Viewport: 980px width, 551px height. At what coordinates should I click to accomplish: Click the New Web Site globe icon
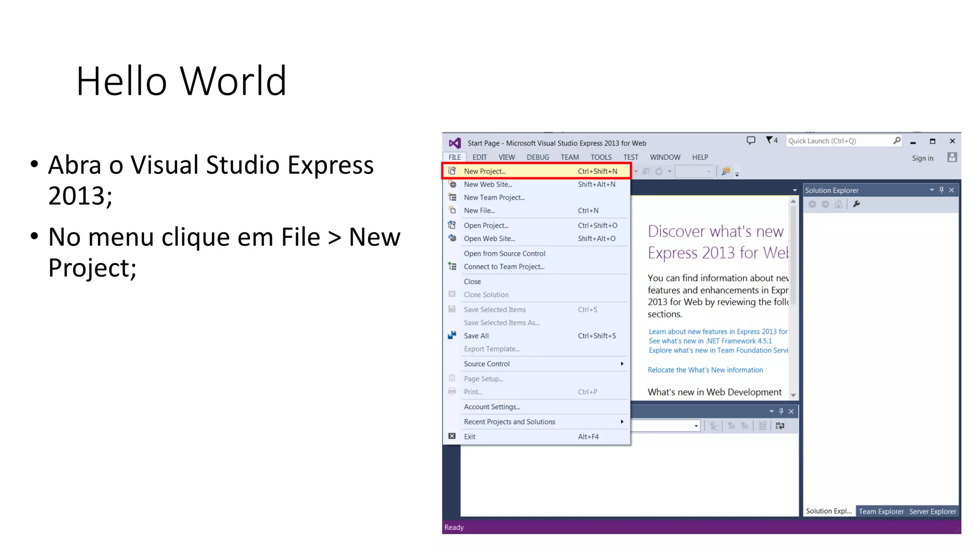(x=452, y=184)
